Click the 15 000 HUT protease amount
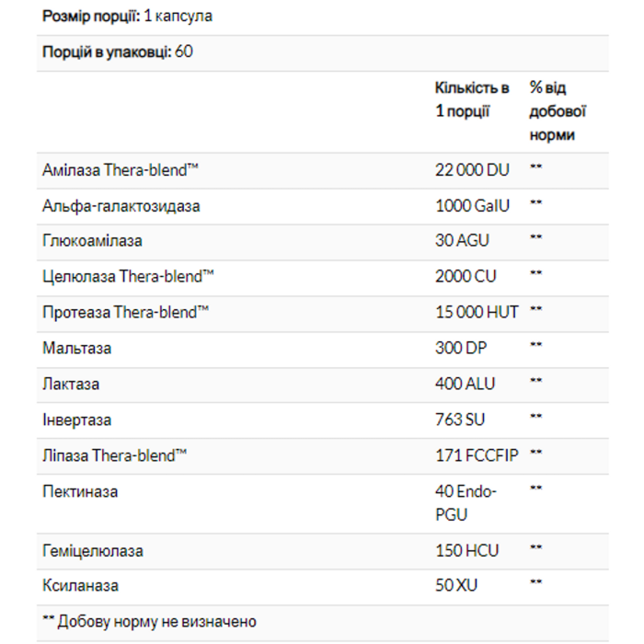 (477, 312)
